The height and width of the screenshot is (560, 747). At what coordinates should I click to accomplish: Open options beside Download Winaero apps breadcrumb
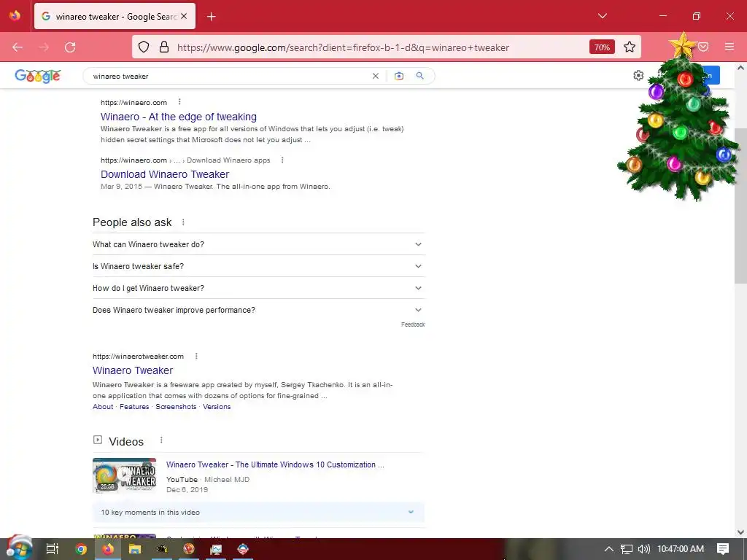[x=282, y=160]
